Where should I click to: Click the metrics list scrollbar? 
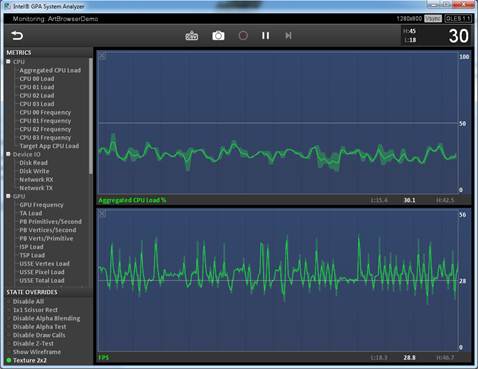(x=91, y=116)
